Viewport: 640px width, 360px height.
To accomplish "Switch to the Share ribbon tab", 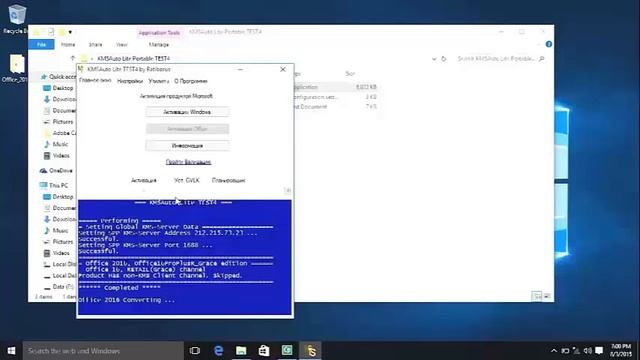I will (96, 44).
